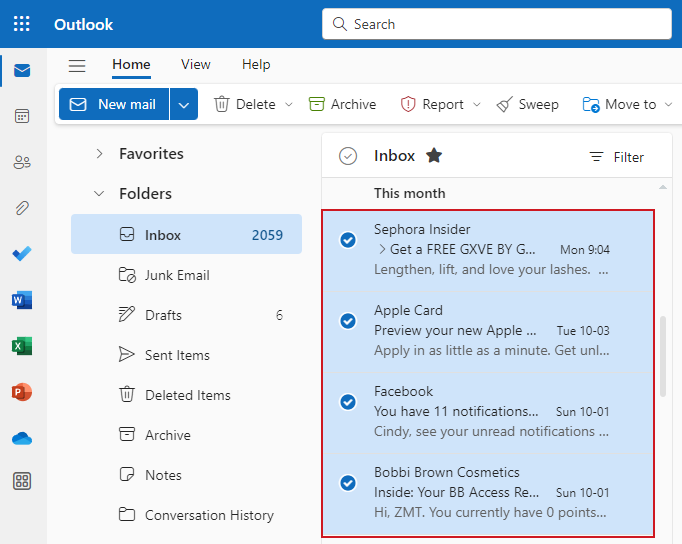682x544 pixels.
Task: Open the Sent Items folder
Action: 186,355
